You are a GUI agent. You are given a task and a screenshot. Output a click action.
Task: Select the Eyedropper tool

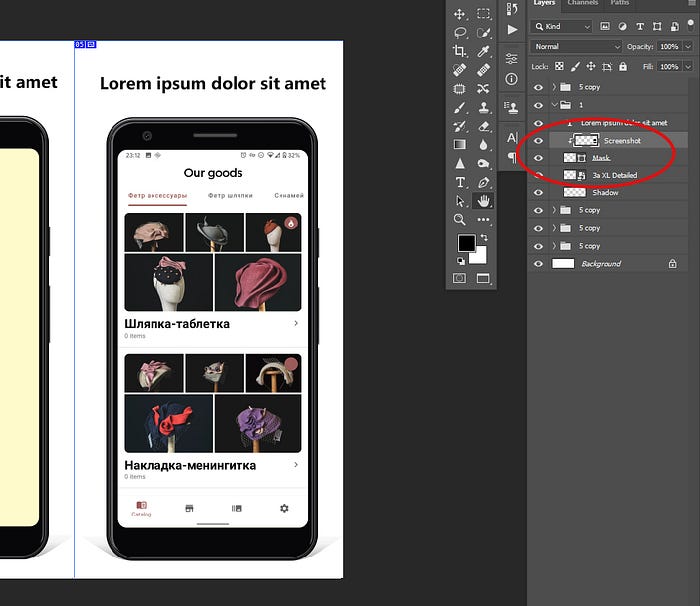coord(483,51)
